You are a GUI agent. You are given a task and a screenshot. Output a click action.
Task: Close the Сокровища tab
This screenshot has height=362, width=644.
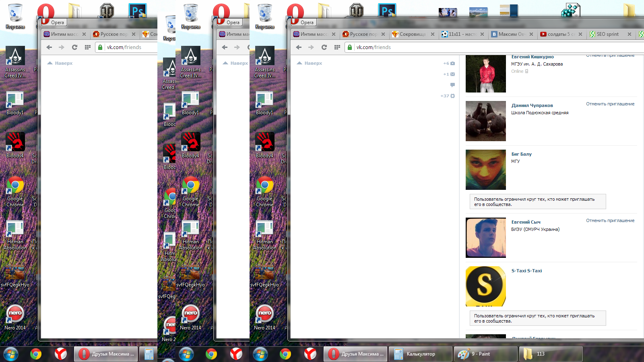click(433, 34)
